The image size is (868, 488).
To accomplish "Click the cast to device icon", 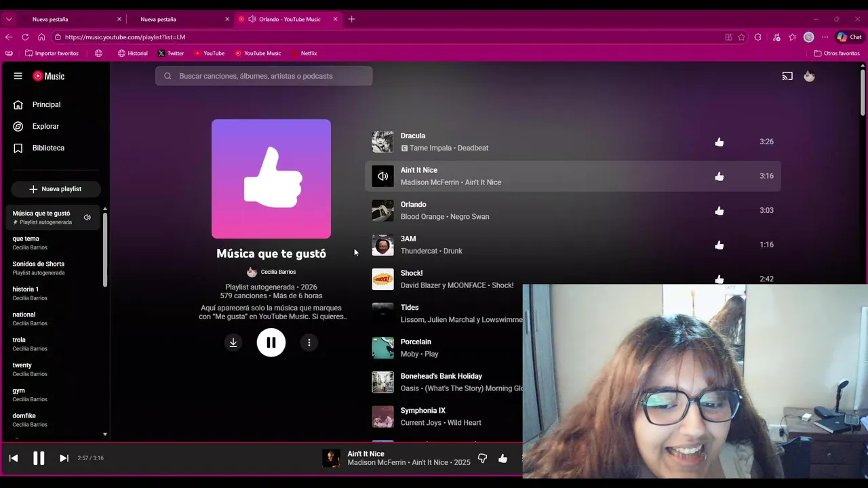I will coord(787,76).
